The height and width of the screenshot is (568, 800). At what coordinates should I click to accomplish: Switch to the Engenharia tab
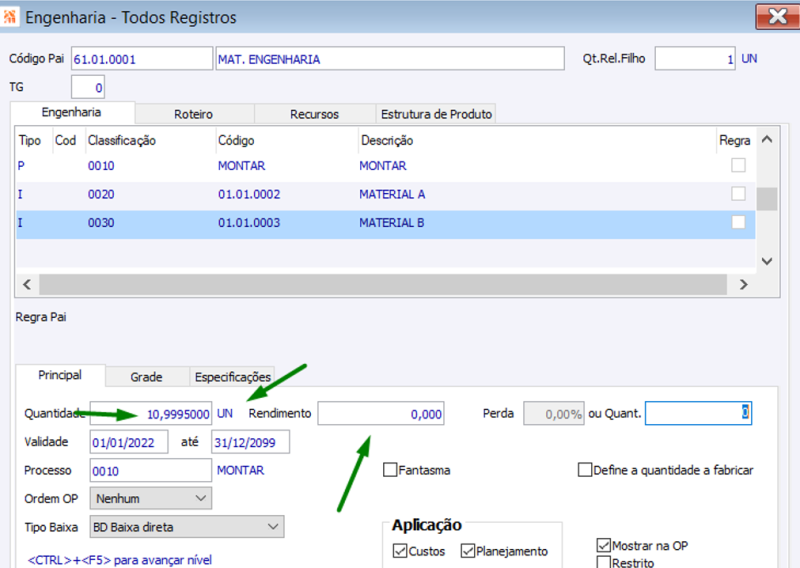pos(72,112)
